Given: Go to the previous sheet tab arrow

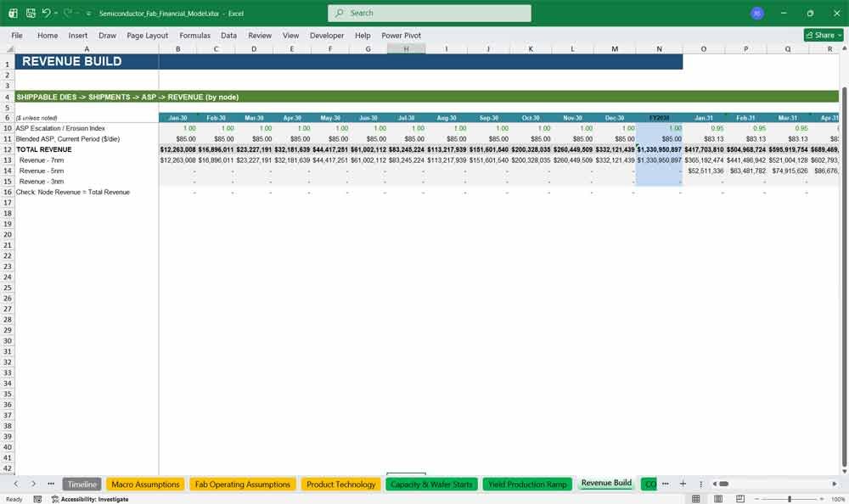Looking at the screenshot, I should (16, 484).
